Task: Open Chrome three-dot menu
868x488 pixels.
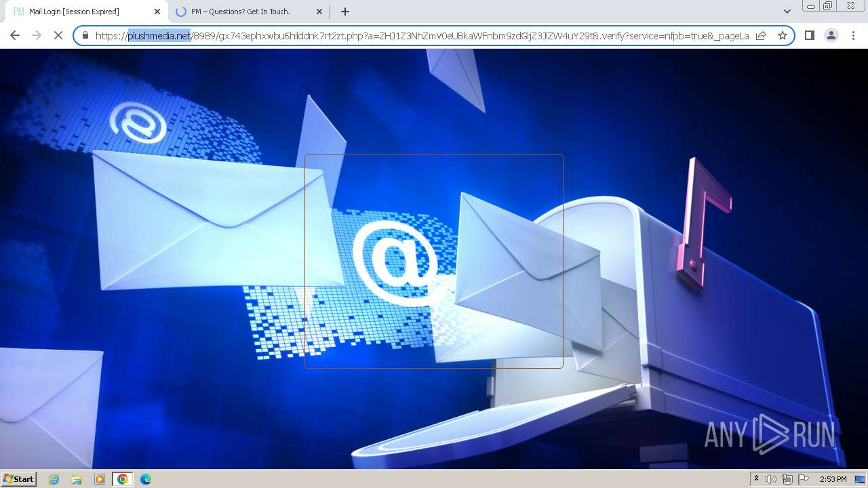Action: coord(853,35)
